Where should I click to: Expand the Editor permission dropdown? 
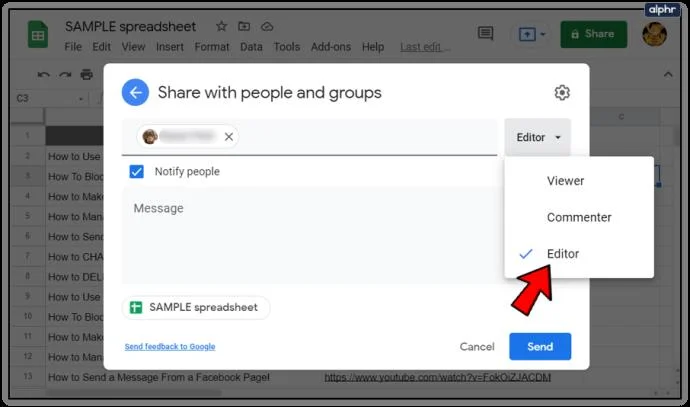click(538, 137)
